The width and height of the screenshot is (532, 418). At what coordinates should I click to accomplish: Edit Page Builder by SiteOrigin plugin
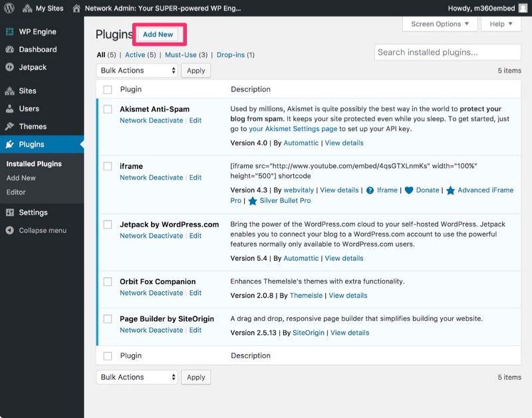[x=196, y=330]
